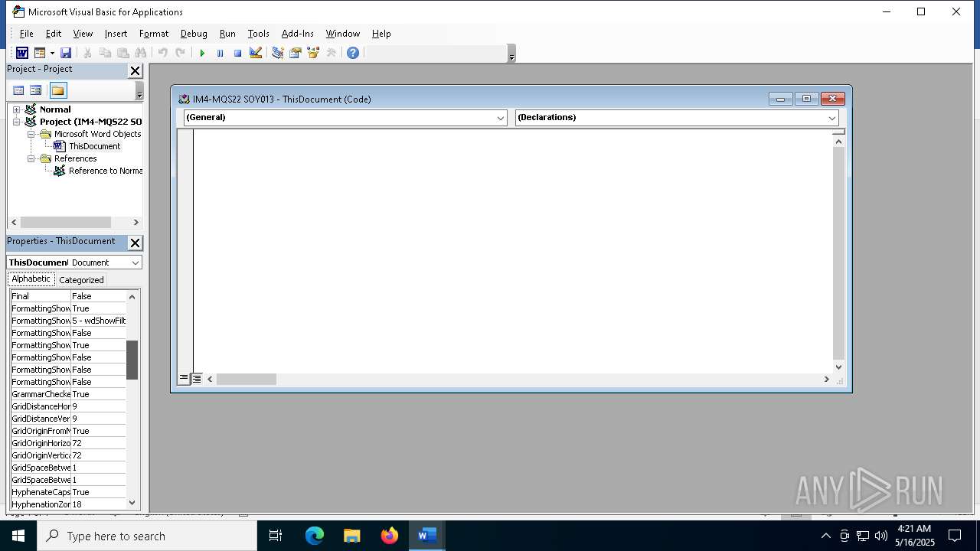
Task: Select the GrammarChecked property row
Action: click(x=68, y=394)
